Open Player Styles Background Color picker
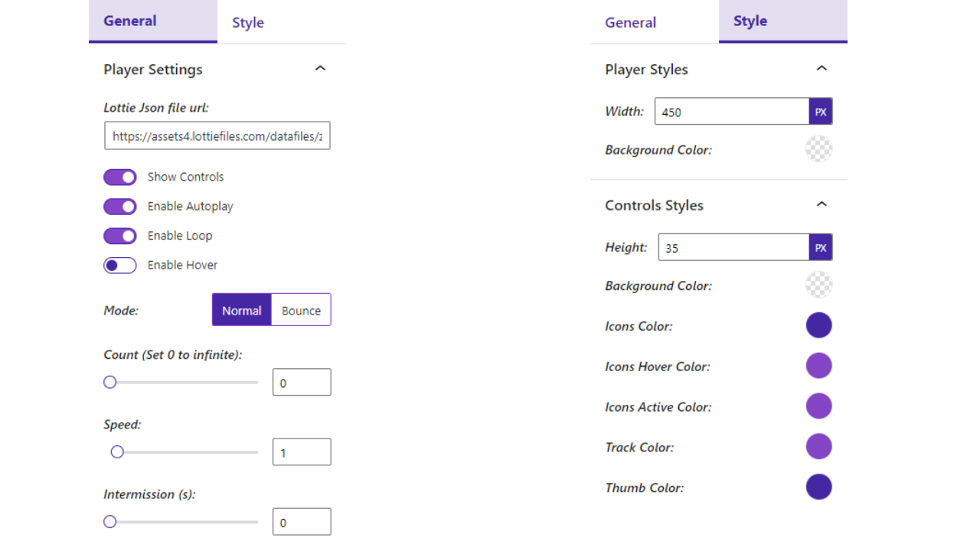The image size is (980, 551). pos(818,149)
